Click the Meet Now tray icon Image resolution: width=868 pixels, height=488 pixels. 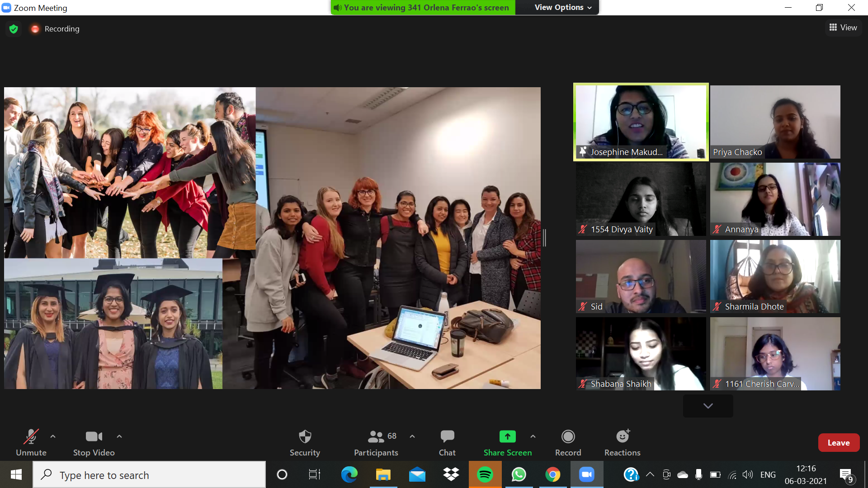[666, 474]
